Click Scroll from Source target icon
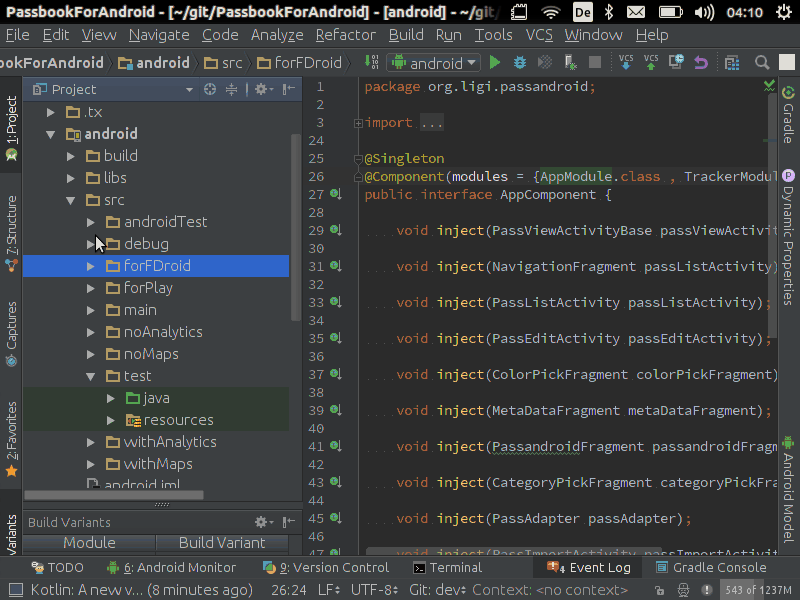Viewport: 800px width, 600px height. tap(210, 89)
